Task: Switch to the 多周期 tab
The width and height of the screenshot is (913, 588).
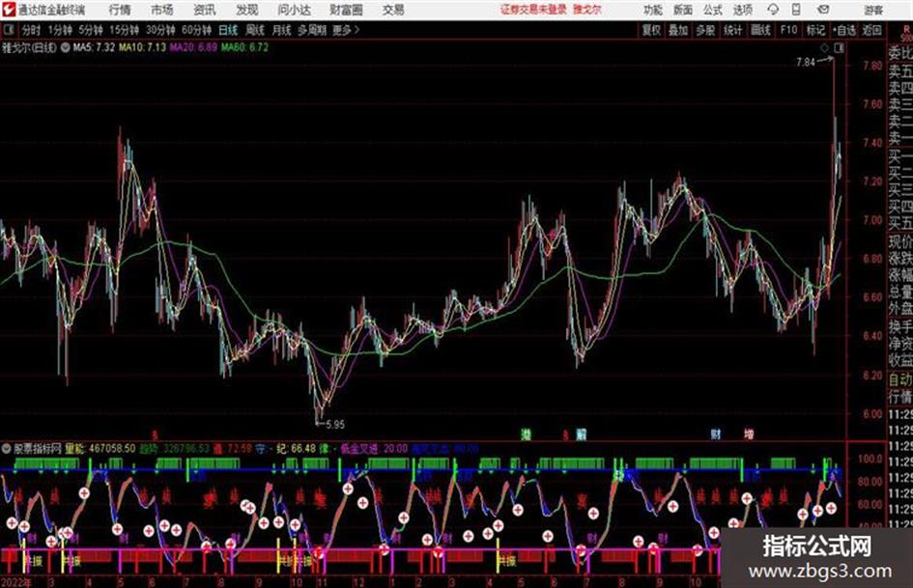Action: click(312, 30)
